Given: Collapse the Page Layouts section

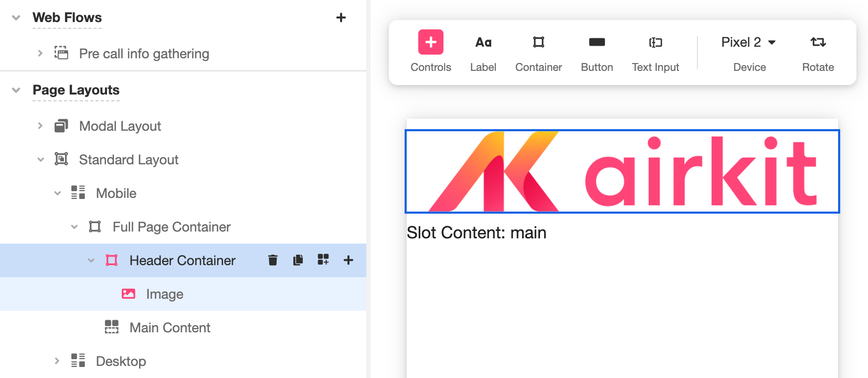Looking at the screenshot, I should [16, 90].
